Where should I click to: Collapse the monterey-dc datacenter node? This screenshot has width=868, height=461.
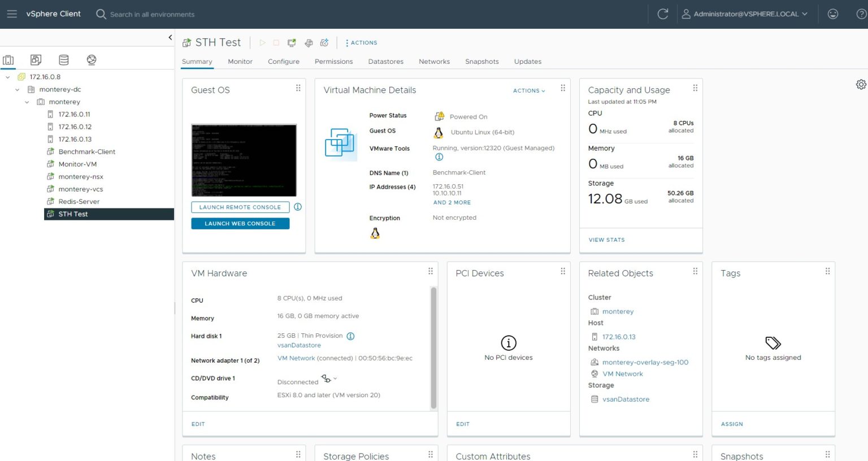point(17,89)
